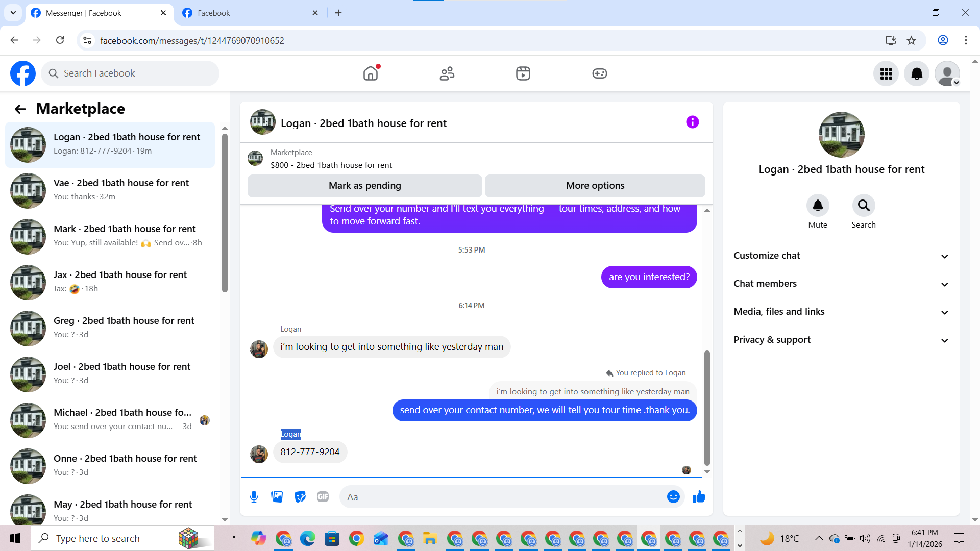Attach a photo using the image icon
This screenshot has height=551, width=980.
tap(277, 497)
